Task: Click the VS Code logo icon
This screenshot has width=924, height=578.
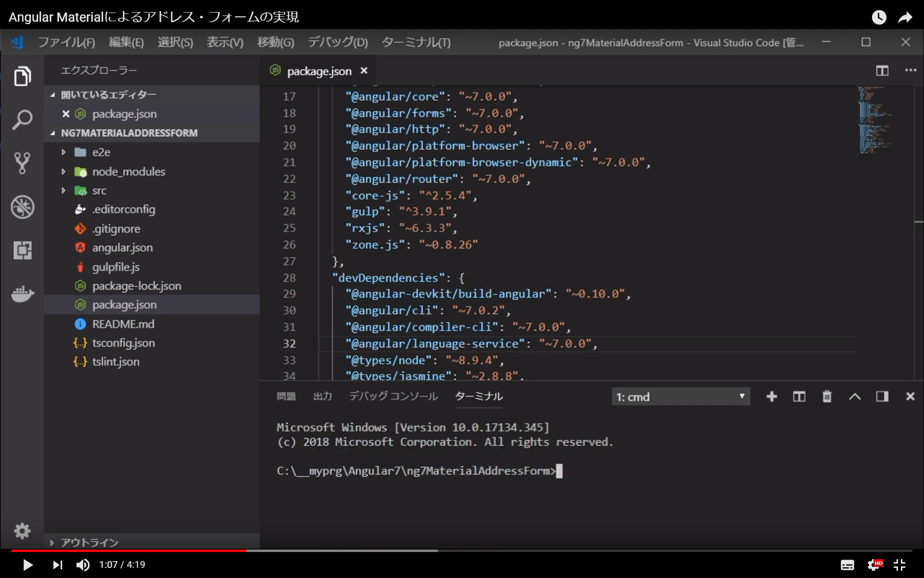Action: (17, 42)
